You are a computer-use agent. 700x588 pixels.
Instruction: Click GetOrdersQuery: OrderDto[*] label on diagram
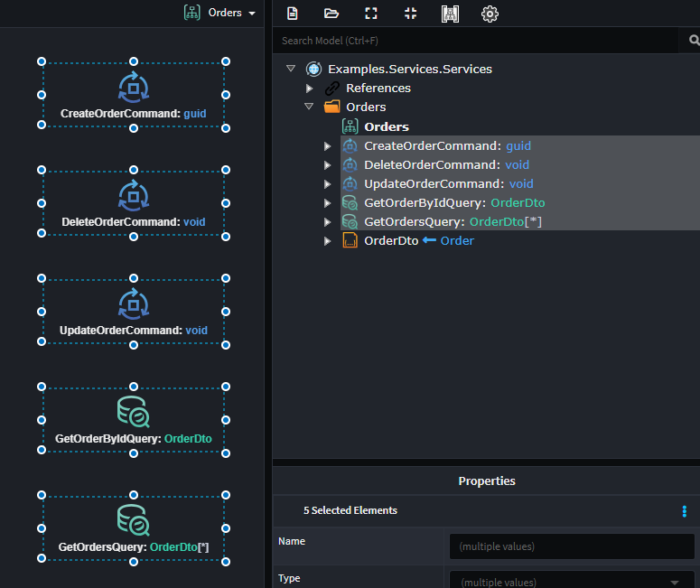[133, 547]
